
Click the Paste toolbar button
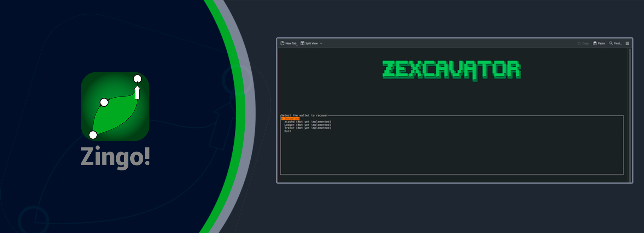coord(599,43)
